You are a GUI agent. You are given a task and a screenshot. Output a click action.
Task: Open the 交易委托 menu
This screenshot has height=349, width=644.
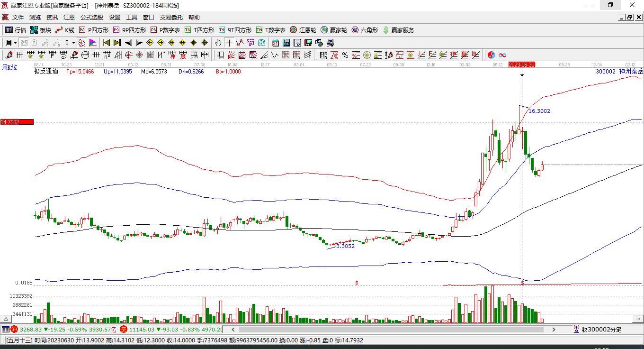(x=171, y=18)
